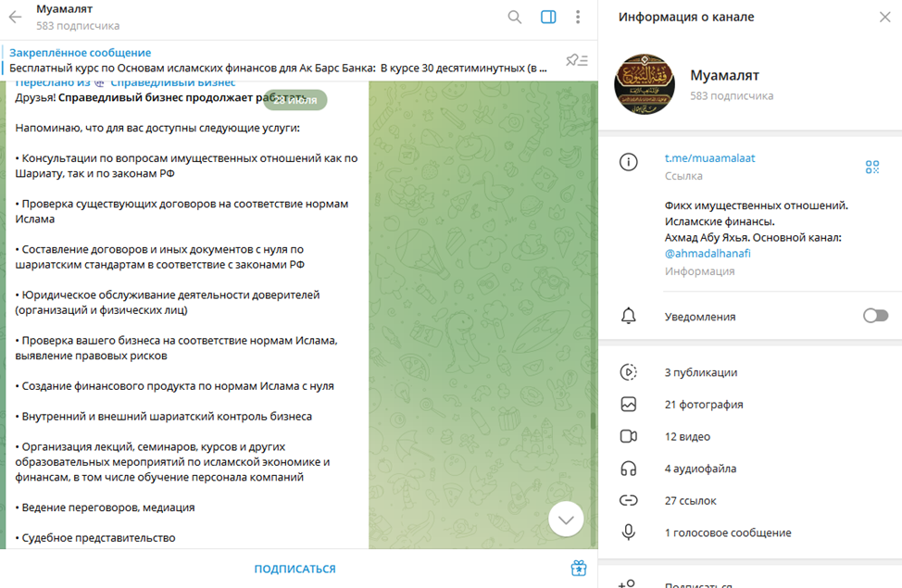Open the t.me/muaamalaat channel link

tap(709, 158)
